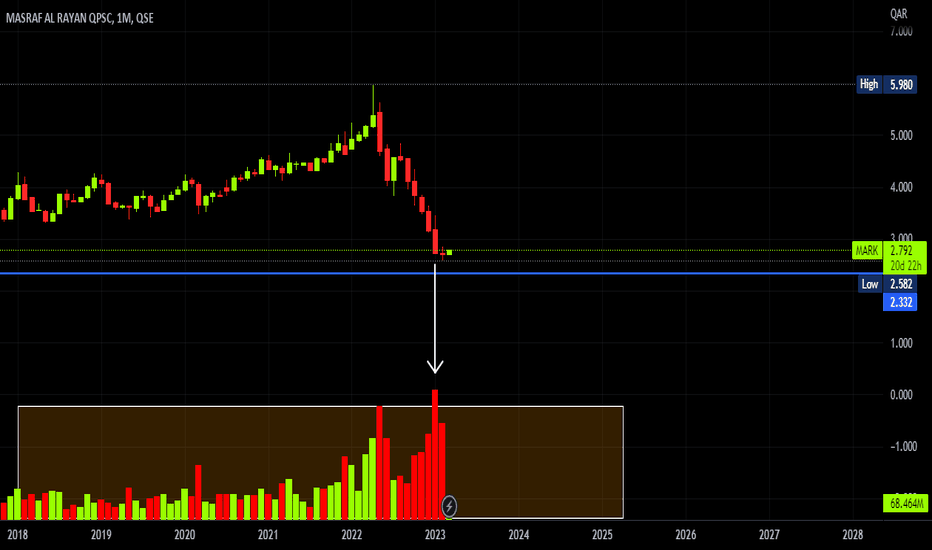Click the green 68.464M volume label
This screenshot has width=932, height=550.
tap(906, 504)
